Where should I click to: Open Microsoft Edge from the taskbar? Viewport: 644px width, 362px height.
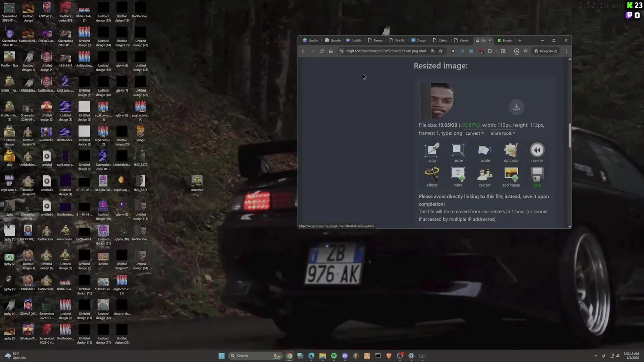click(x=311, y=356)
